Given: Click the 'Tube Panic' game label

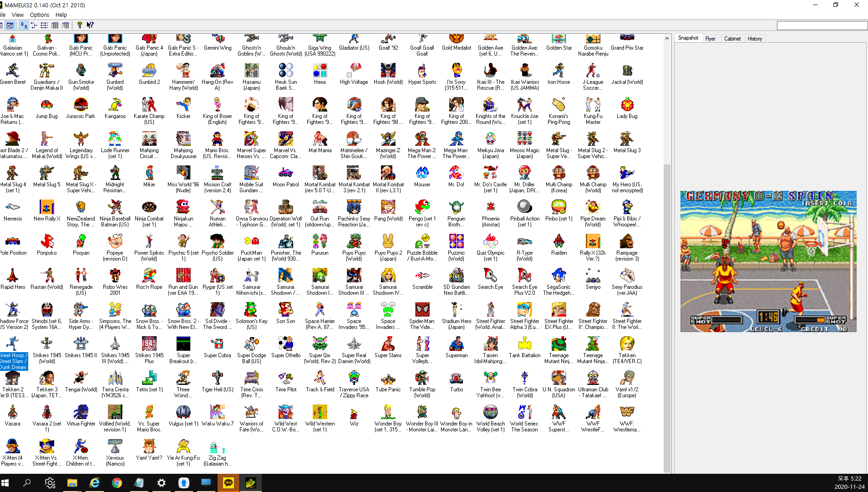Looking at the screenshot, I should [388, 389].
